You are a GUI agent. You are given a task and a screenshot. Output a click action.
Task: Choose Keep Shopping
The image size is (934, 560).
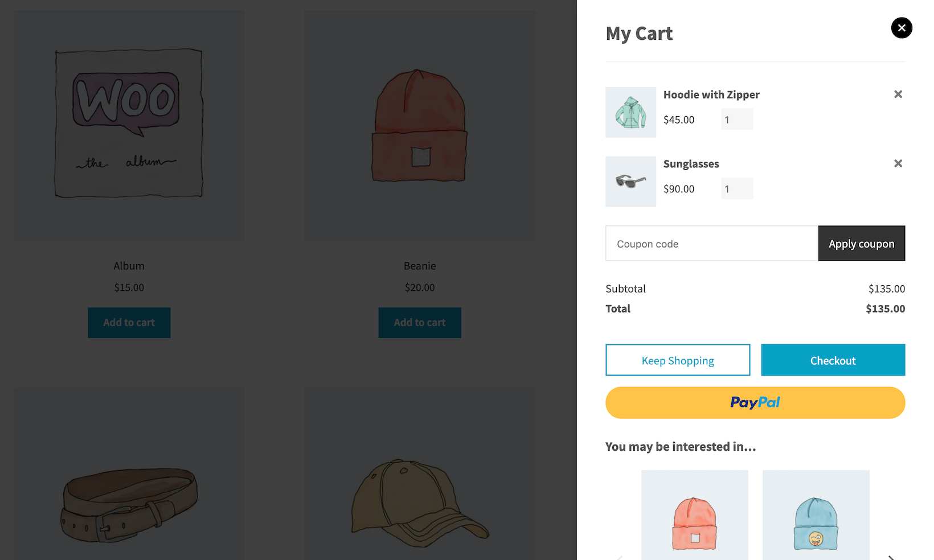tap(678, 360)
